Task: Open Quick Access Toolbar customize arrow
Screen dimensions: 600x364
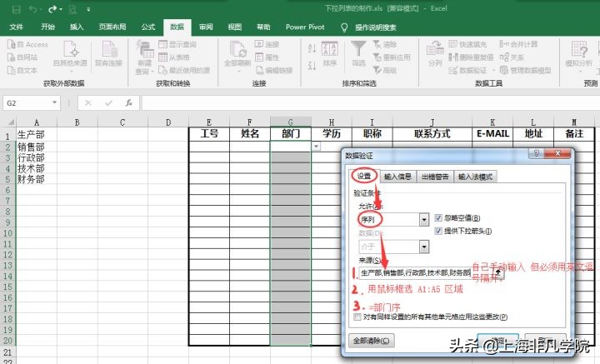Action: tap(88, 9)
